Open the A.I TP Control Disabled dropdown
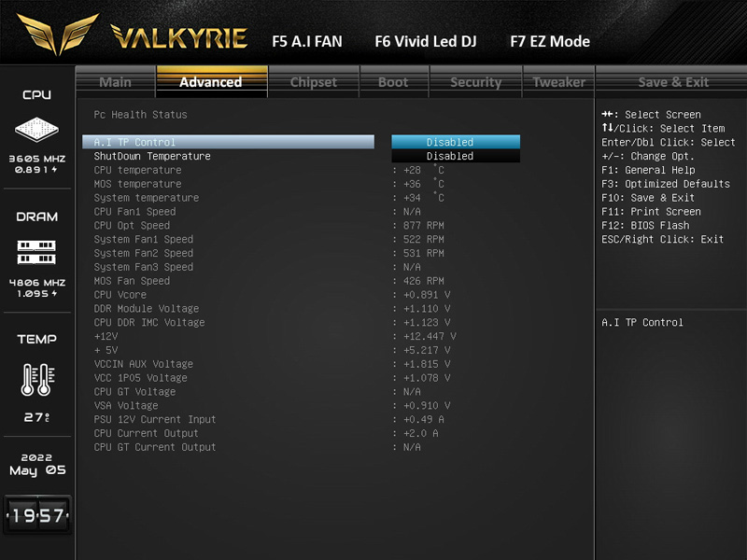This screenshot has height=560, width=747. click(456, 142)
